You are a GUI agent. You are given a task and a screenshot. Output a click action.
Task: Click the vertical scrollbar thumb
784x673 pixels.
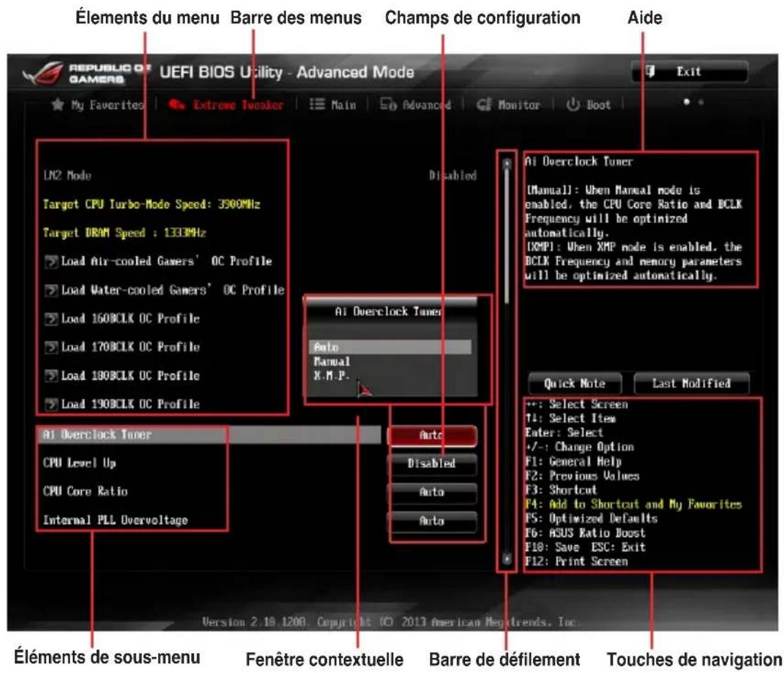(506, 235)
